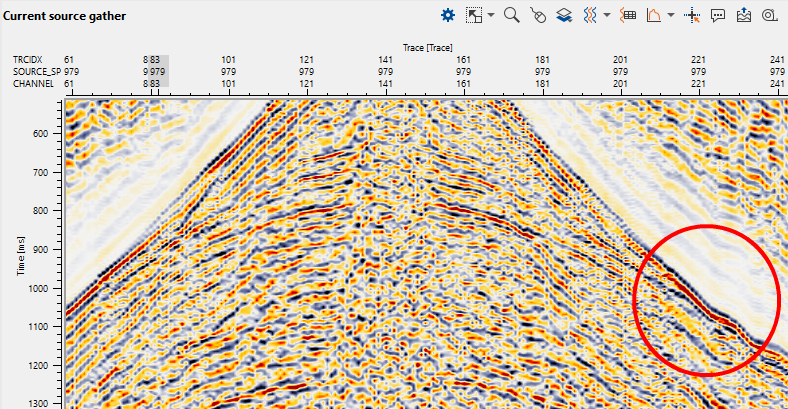This screenshot has width=788, height=409.
Task: Toggle the crosshair cursor tracking tool
Action: 692,15
